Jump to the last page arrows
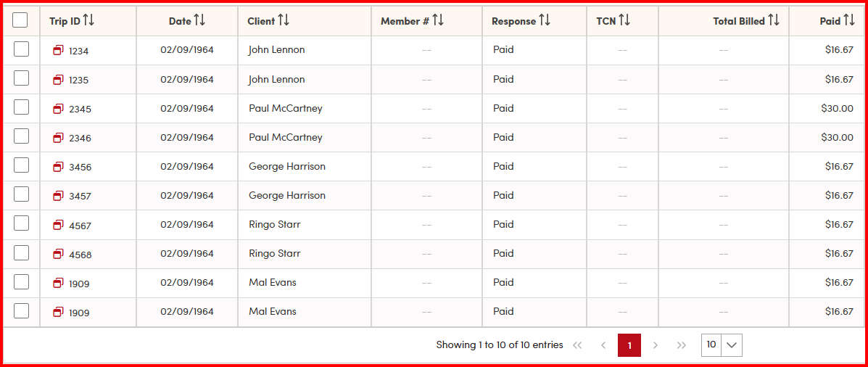 pyautogui.click(x=681, y=345)
